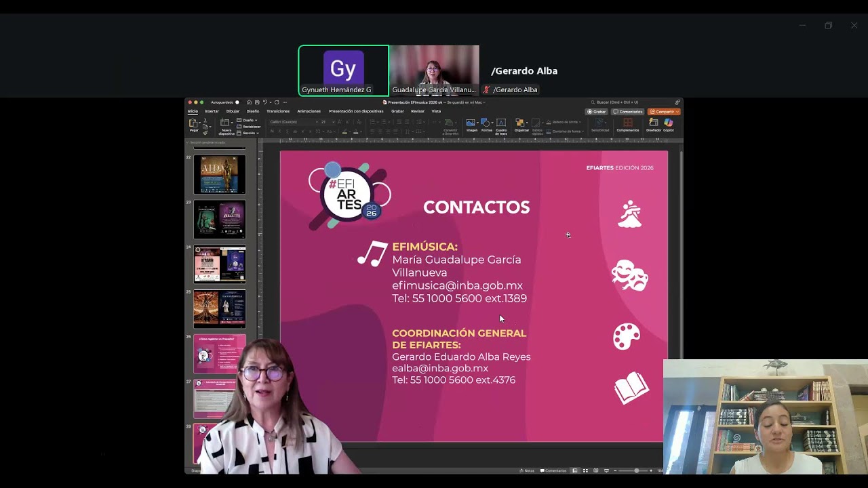Open the Diseñador icon

(654, 123)
